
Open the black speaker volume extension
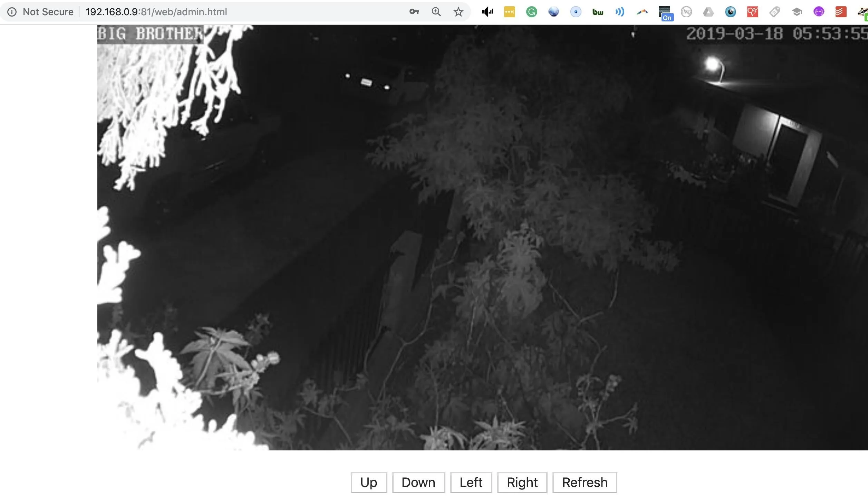(x=488, y=12)
